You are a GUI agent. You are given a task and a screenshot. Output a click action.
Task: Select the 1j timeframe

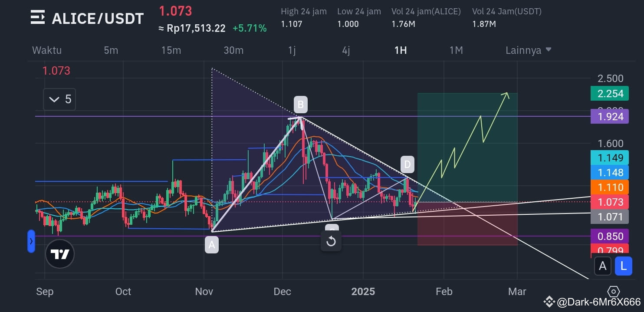click(292, 50)
